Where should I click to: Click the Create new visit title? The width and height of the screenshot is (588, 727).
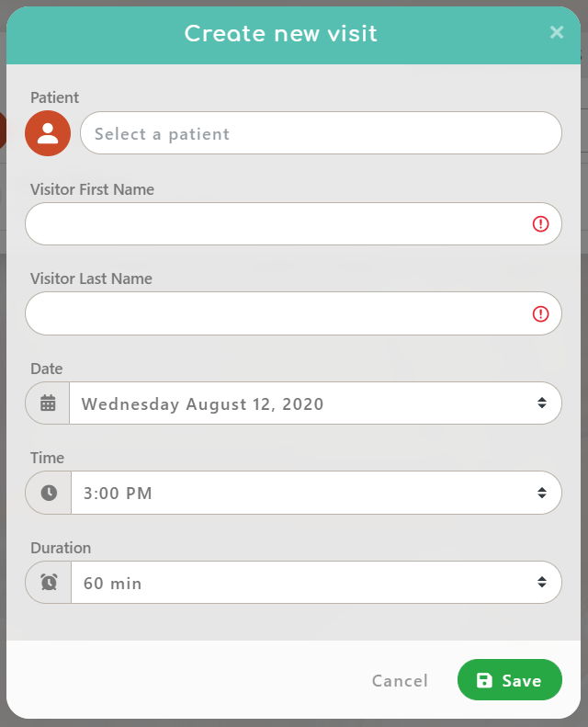281,34
